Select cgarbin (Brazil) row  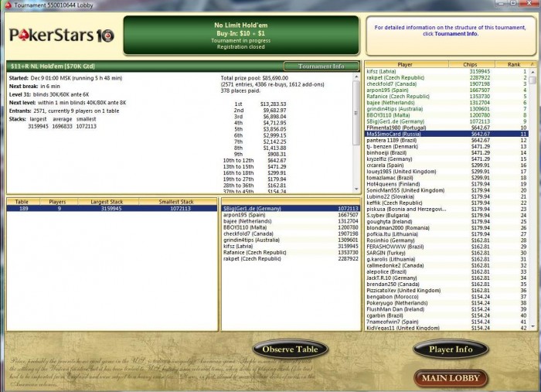click(x=447, y=315)
